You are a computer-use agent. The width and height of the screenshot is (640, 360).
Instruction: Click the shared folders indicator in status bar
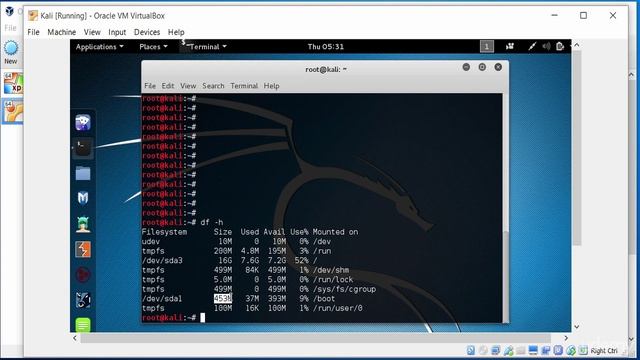520,350
